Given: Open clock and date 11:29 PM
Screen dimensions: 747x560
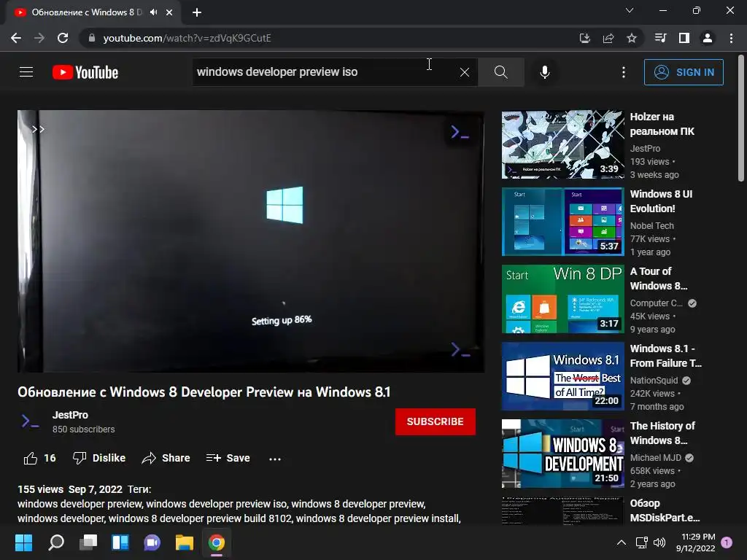Looking at the screenshot, I should pos(695,542).
